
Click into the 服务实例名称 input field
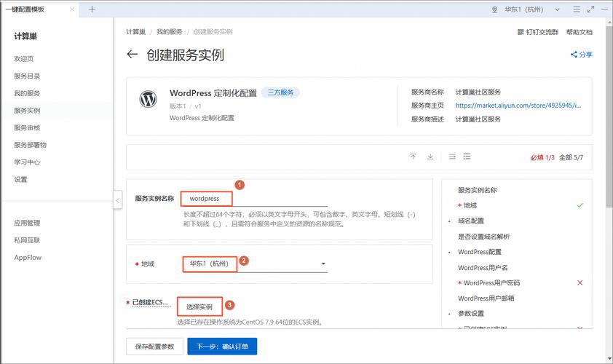coord(254,199)
